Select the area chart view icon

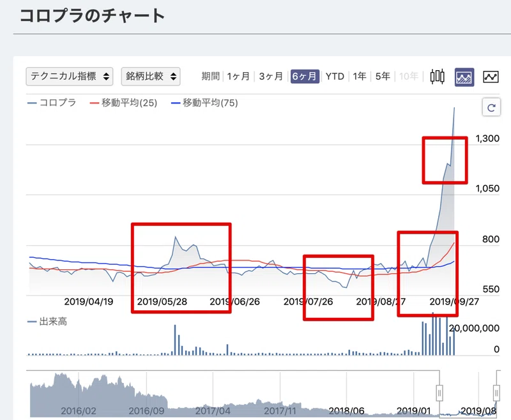(464, 77)
